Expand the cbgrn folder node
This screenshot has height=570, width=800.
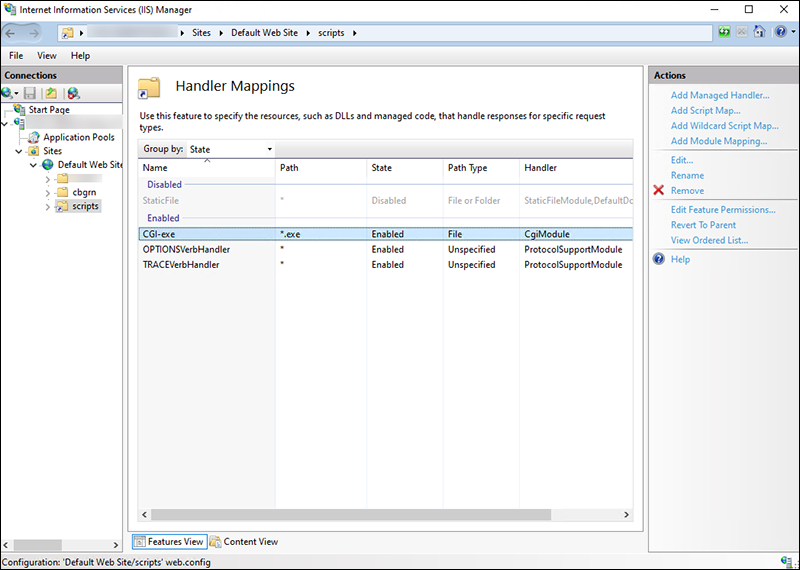(x=47, y=193)
